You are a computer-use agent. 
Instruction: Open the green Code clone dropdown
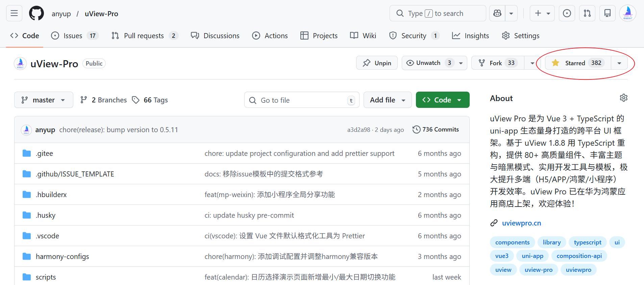[x=443, y=100]
